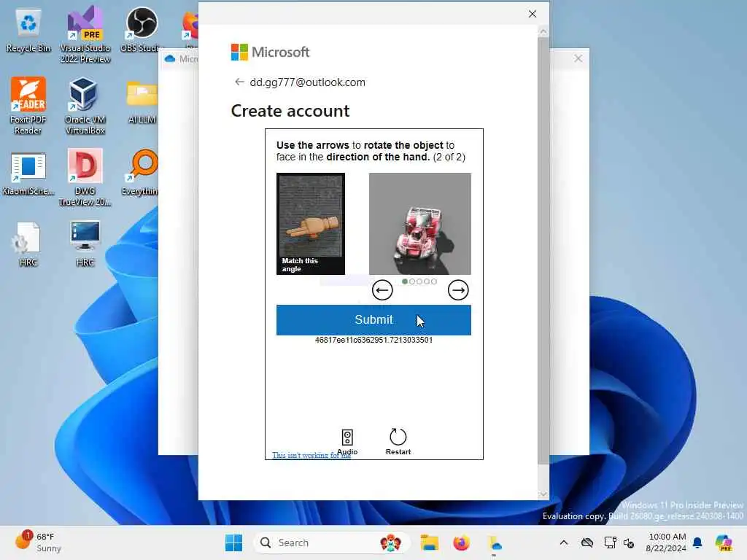Image resolution: width=747 pixels, height=560 pixels.
Task: Click "This isn't working for me" link
Action: tap(311, 455)
